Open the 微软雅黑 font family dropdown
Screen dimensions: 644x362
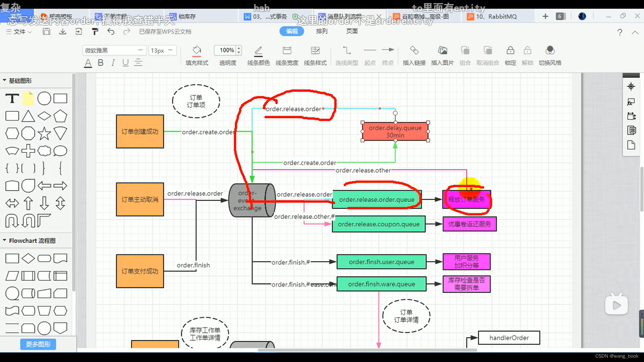(x=114, y=50)
